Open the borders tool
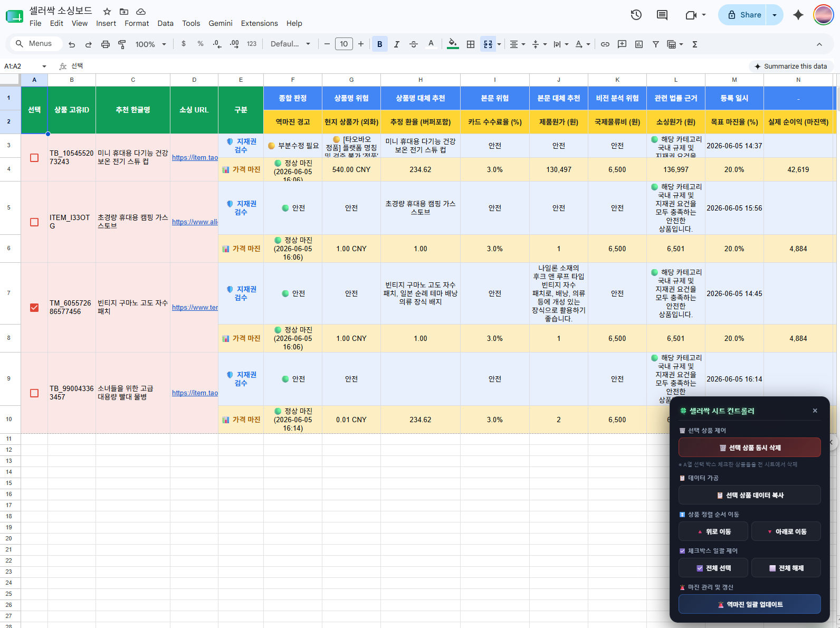840x628 pixels. tap(471, 44)
